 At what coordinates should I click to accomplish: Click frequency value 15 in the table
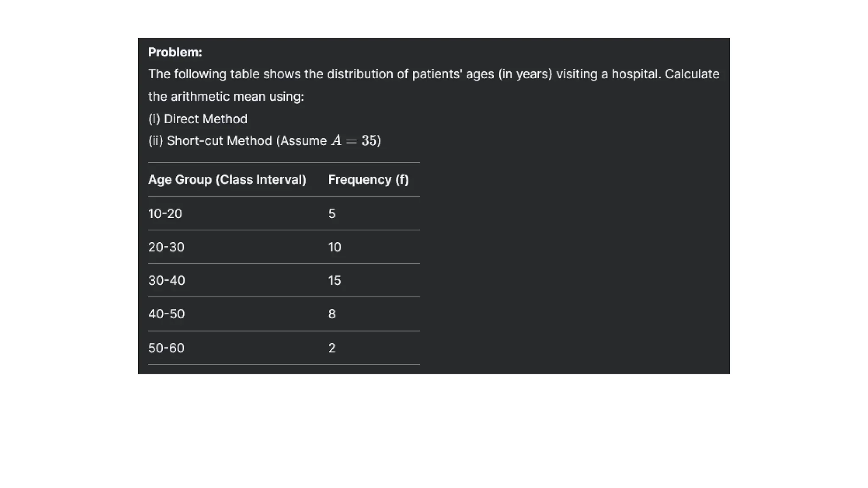334,280
